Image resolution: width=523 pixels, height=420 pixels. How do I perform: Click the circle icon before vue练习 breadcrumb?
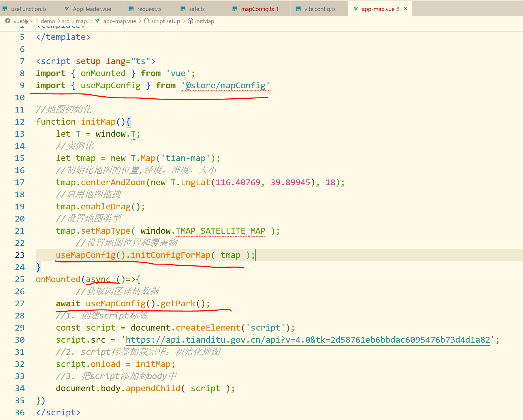pyautogui.click(x=8, y=21)
